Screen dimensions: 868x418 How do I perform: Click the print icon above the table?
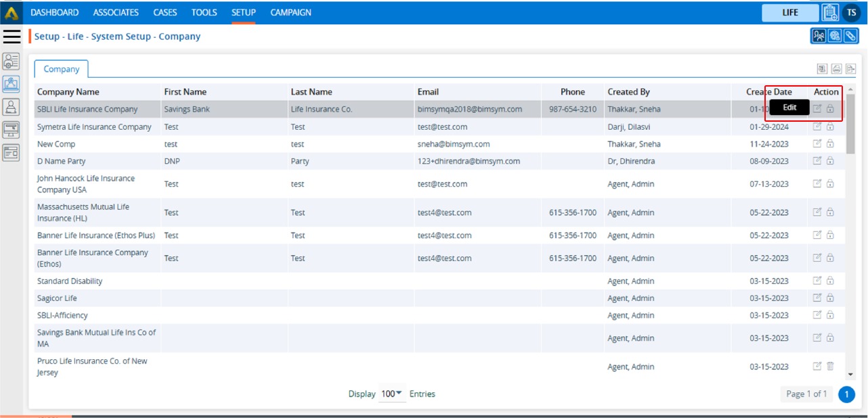(x=836, y=69)
